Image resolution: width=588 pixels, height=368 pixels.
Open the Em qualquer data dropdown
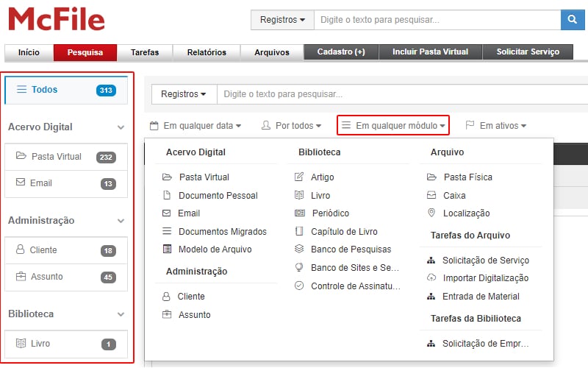[x=196, y=126]
